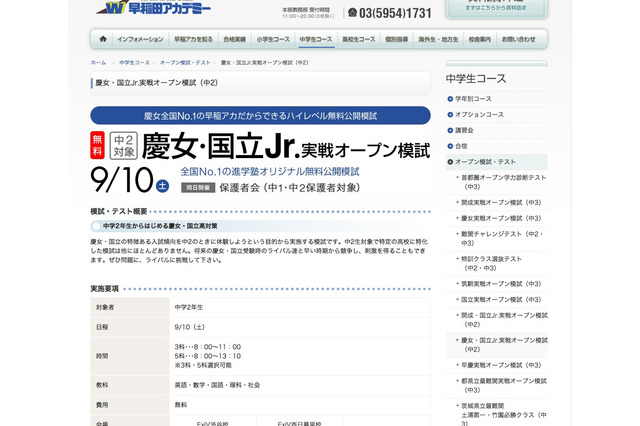Open 合格実績 in navigation bar

coord(235,40)
